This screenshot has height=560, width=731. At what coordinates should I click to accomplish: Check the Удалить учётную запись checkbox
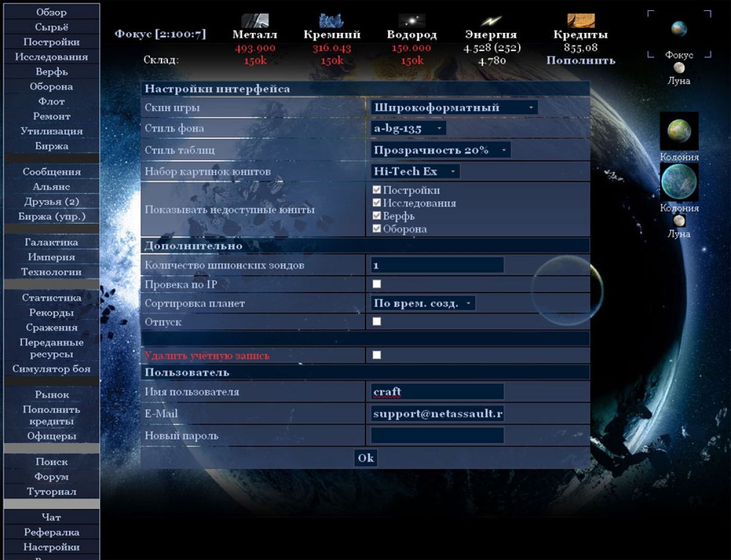tap(376, 355)
